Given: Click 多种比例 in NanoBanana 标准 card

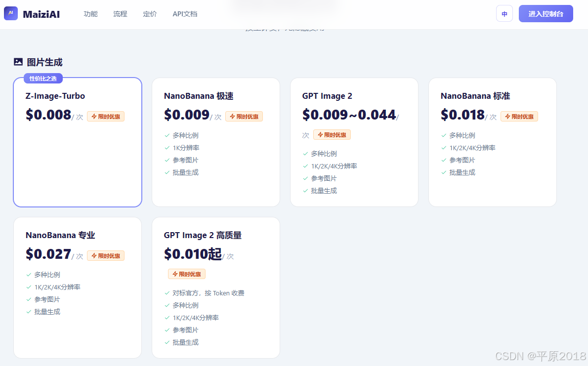Looking at the screenshot, I should (x=462, y=135).
